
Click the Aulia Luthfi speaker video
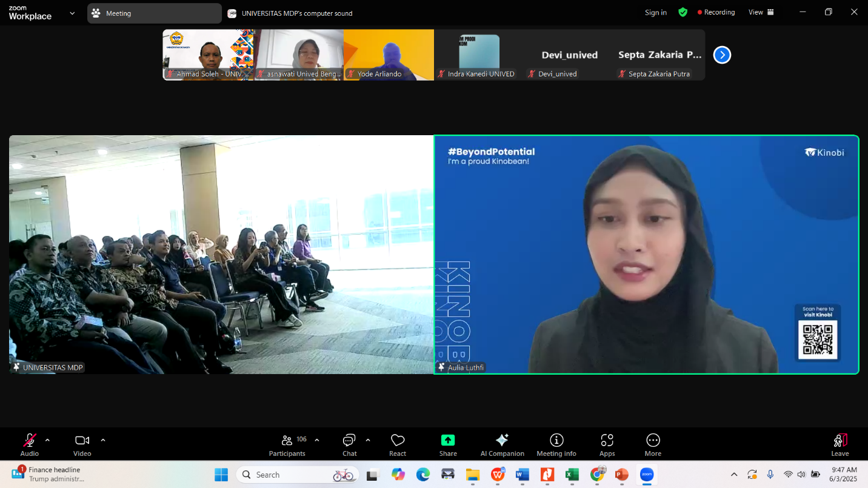646,255
